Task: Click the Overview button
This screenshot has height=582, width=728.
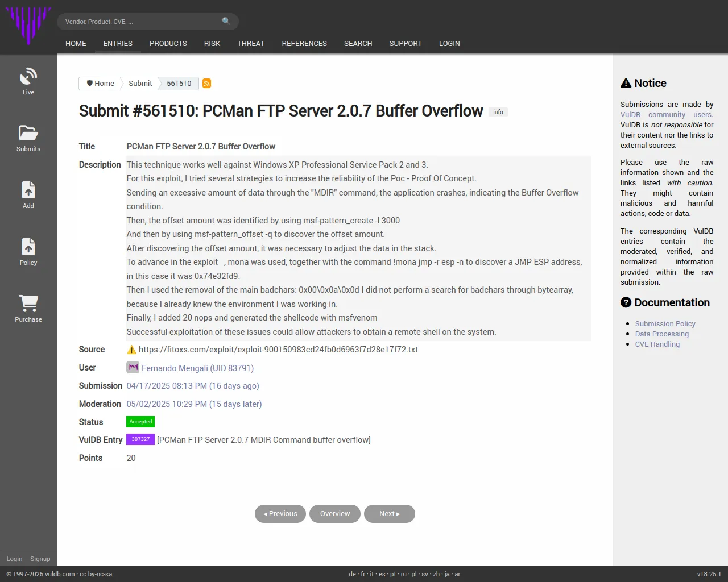Action: [335, 514]
